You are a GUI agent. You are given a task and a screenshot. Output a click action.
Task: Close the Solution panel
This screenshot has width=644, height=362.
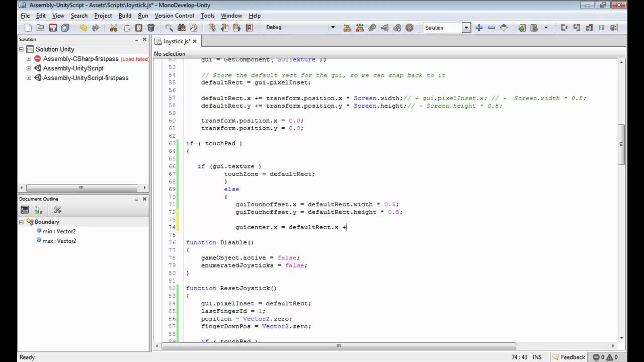(x=144, y=39)
